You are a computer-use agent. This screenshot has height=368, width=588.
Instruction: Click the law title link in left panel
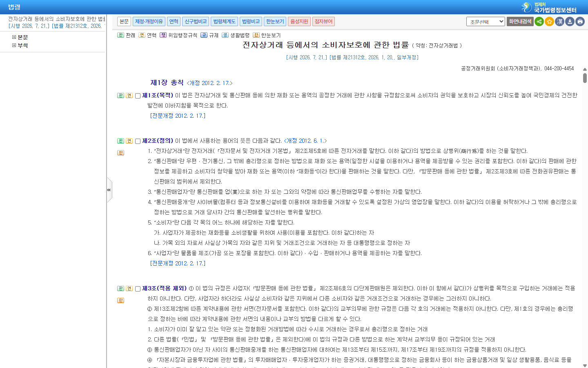click(56, 19)
